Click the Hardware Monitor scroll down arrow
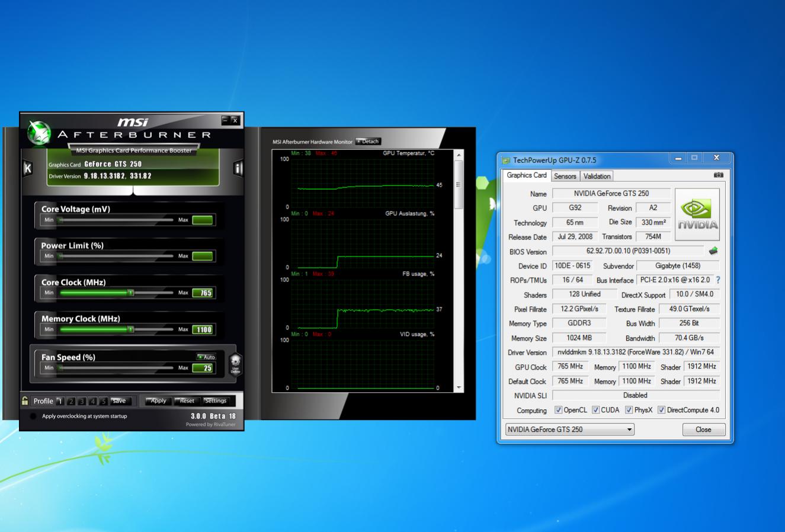Image resolution: width=785 pixels, height=532 pixels. (459, 388)
